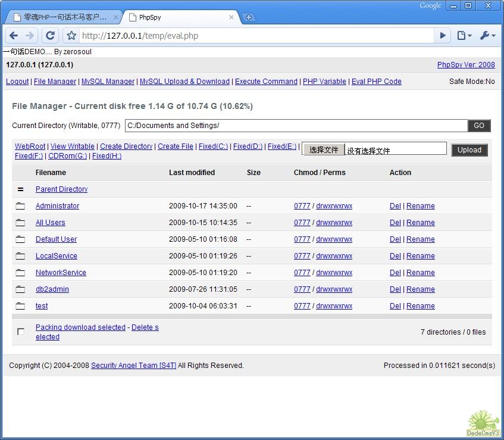The image size is (504, 440).
Task: Reload the page with the refresh icon
Action: click(x=50, y=36)
